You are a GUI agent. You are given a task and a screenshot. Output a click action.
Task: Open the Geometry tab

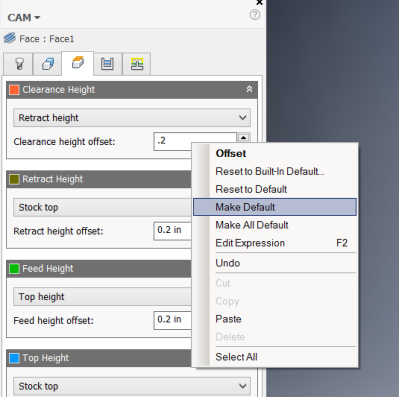[x=47, y=64]
